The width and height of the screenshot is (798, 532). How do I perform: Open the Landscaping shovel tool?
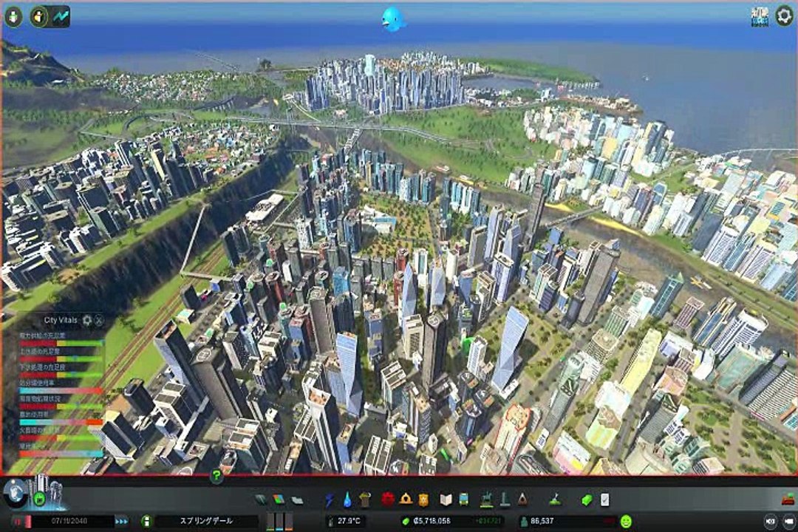555,500
